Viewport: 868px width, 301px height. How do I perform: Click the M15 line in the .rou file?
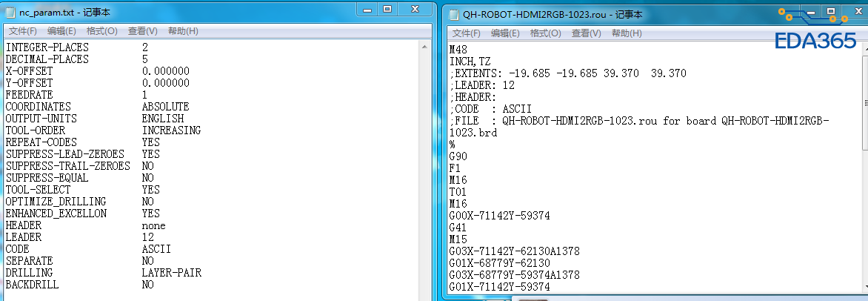pos(458,239)
